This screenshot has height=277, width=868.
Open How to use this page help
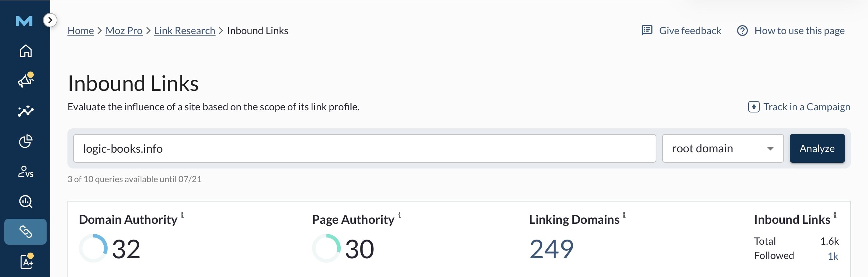click(791, 31)
